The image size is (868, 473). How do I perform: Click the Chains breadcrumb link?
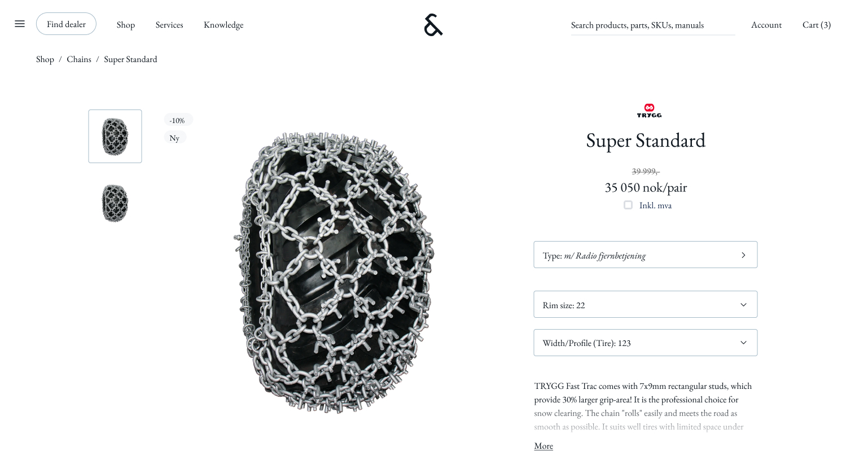79,59
